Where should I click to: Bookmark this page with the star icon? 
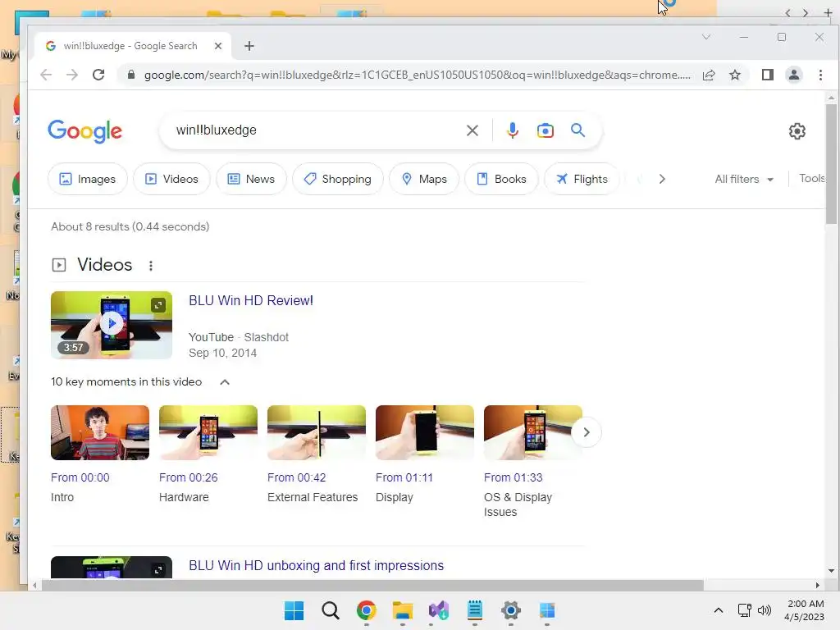(x=735, y=75)
